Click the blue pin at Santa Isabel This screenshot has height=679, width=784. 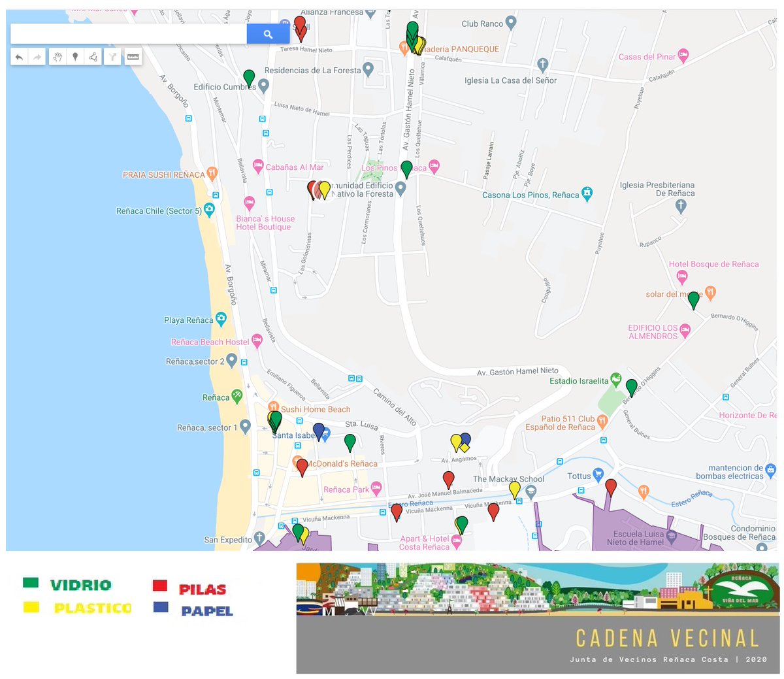pyautogui.click(x=319, y=431)
